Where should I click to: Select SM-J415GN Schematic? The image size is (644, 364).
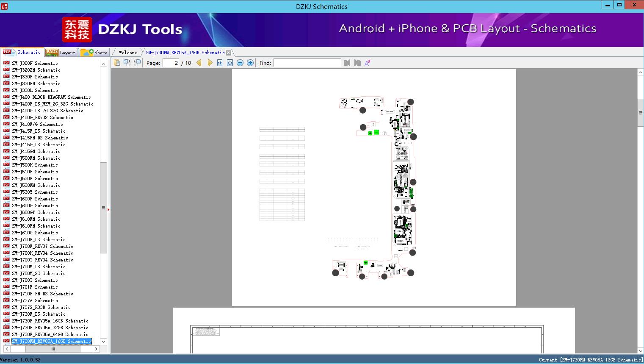(x=36, y=151)
